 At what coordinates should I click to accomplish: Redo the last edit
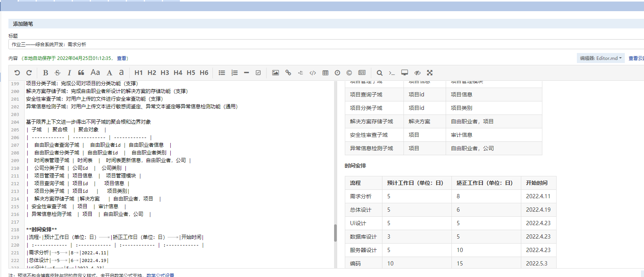click(29, 73)
